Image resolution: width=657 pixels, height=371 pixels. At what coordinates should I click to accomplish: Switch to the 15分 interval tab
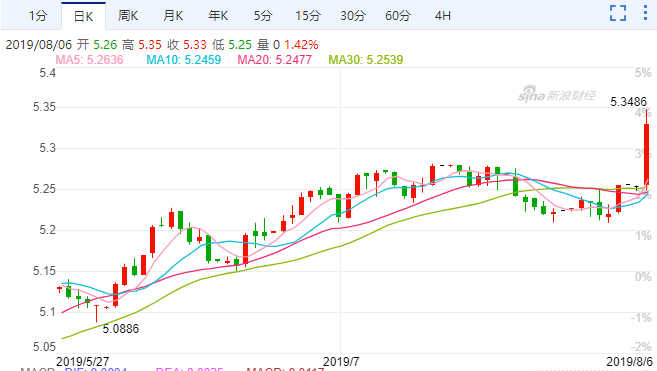tap(308, 16)
